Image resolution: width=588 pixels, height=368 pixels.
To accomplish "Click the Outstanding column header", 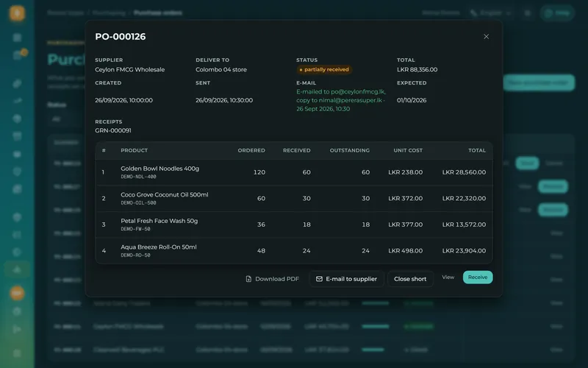I will 350,150.
